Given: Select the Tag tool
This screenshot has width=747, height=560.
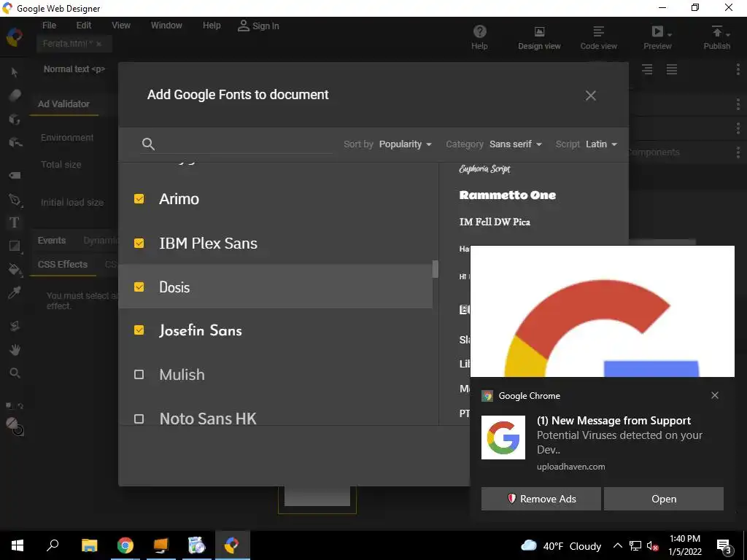Looking at the screenshot, I should click(x=15, y=175).
